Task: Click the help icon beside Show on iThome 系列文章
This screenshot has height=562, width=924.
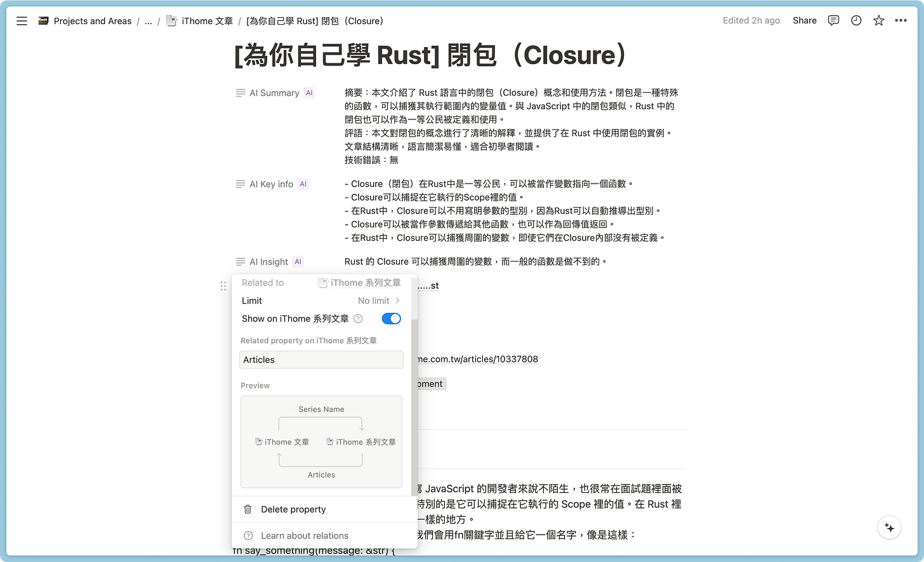Action: (x=358, y=319)
